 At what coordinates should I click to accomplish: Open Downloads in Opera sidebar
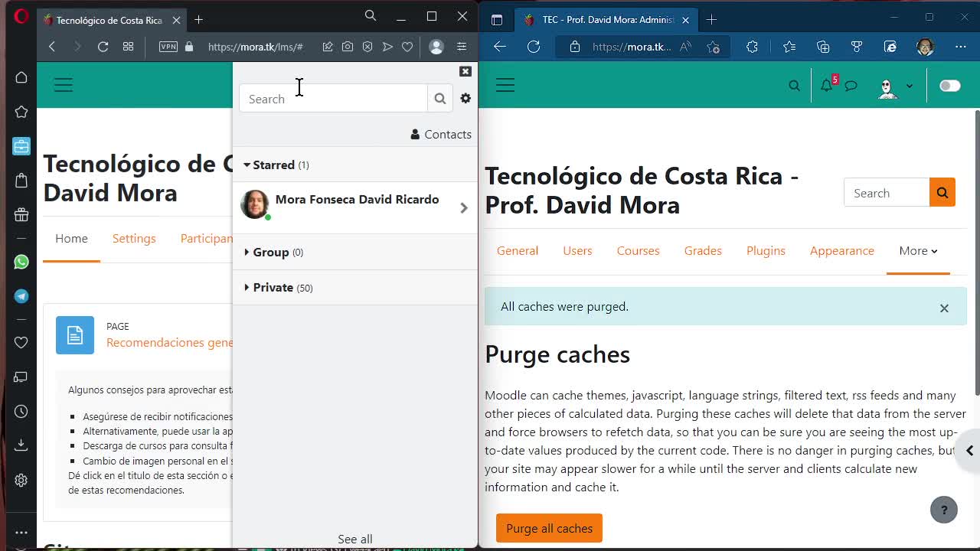[x=21, y=445]
